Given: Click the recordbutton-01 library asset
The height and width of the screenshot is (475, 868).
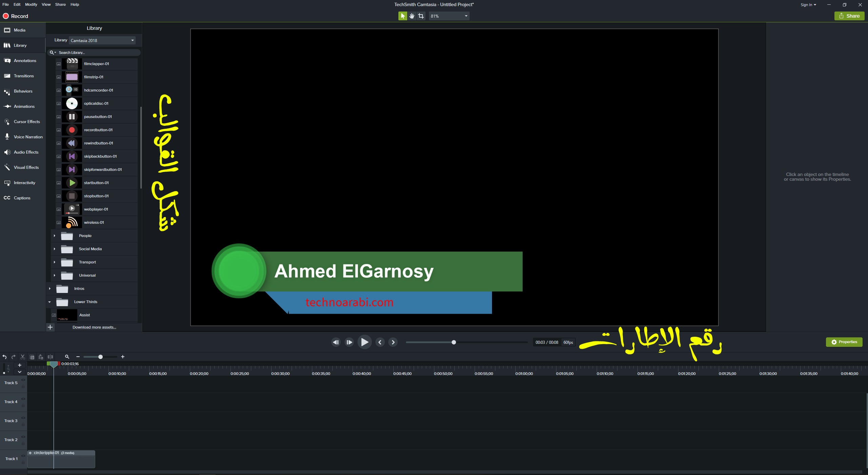Looking at the screenshot, I should (97, 130).
